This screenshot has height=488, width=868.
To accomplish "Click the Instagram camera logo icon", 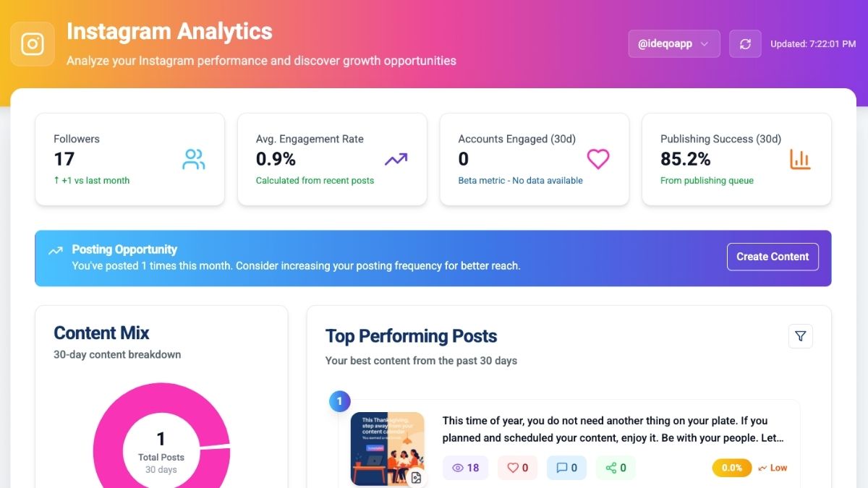I will pyautogui.click(x=32, y=43).
